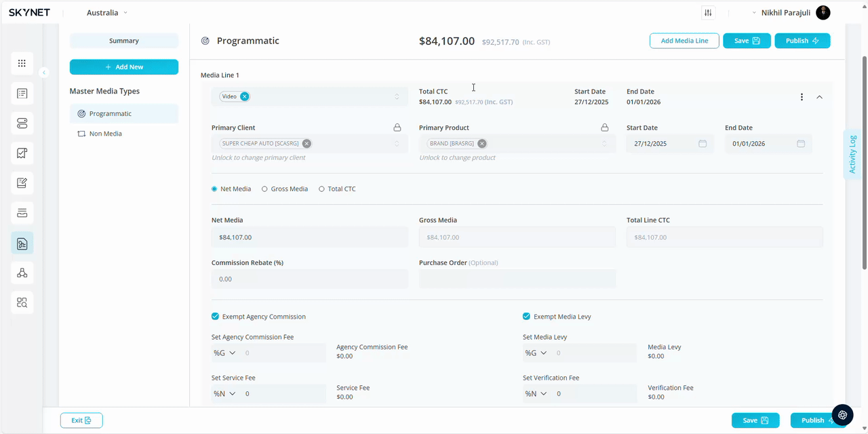Select Non Media in Master Media Types
Screen dimensions: 868x434
(x=105, y=134)
